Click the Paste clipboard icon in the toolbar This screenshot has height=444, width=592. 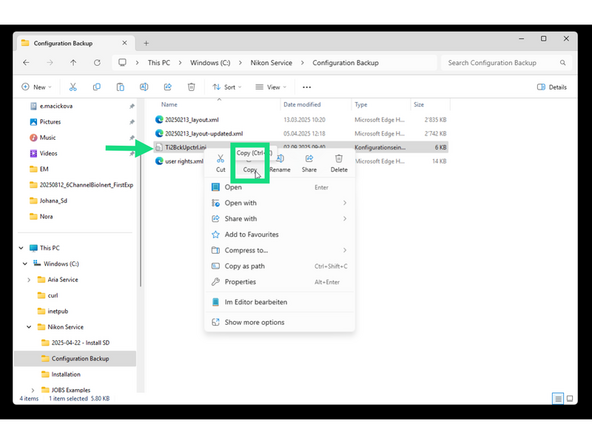click(x=120, y=87)
